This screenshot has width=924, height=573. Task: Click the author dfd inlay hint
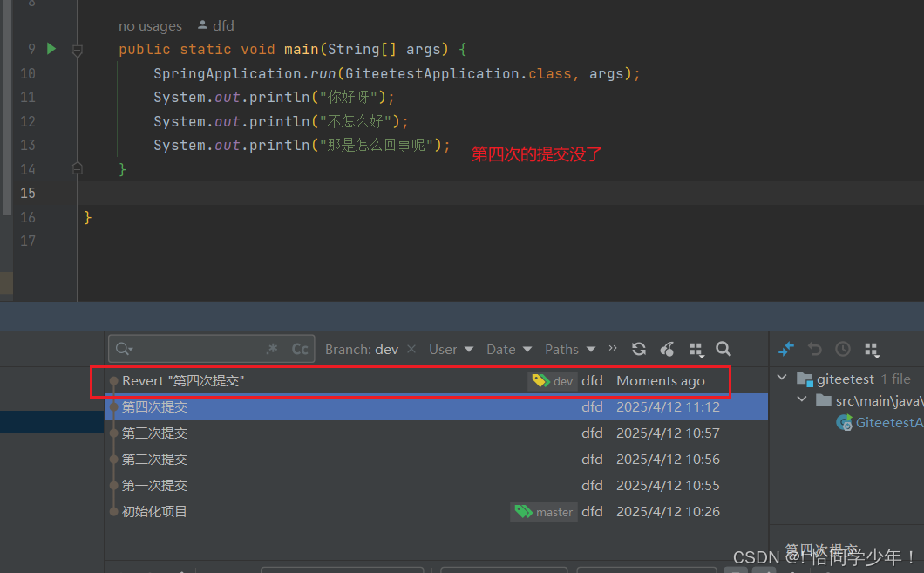216,25
